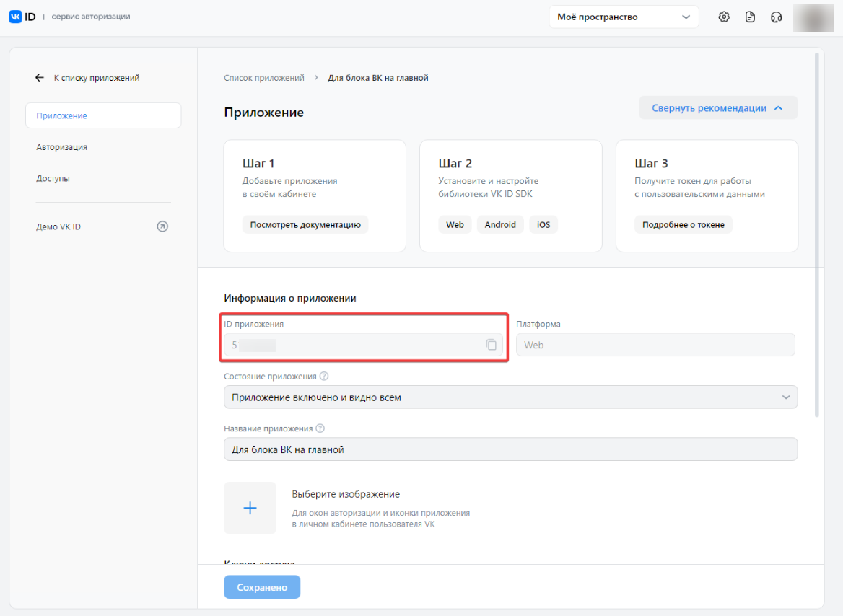Click the Шаг 3 heading
Screen dimensions: 843x616
tap(651, 164)
